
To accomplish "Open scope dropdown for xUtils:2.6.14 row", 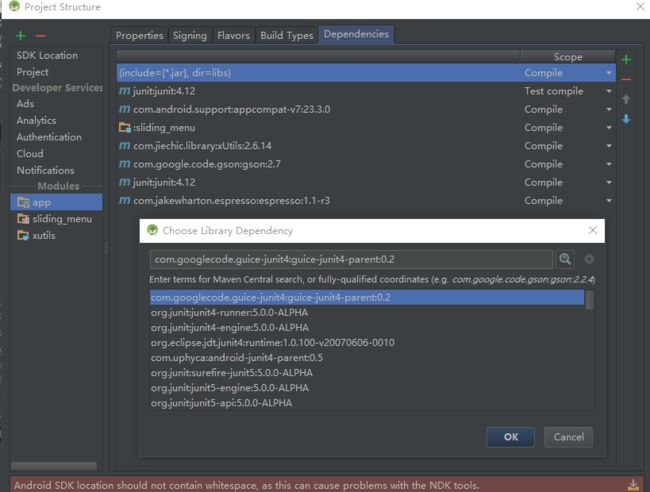I will [x=609, y=146].
